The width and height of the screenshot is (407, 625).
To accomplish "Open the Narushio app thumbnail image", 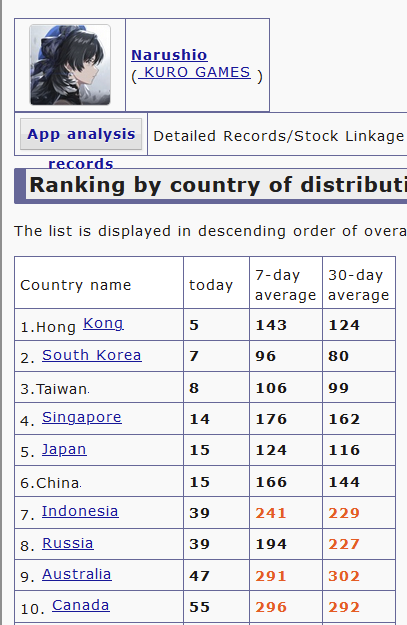I will pos(70,65).
